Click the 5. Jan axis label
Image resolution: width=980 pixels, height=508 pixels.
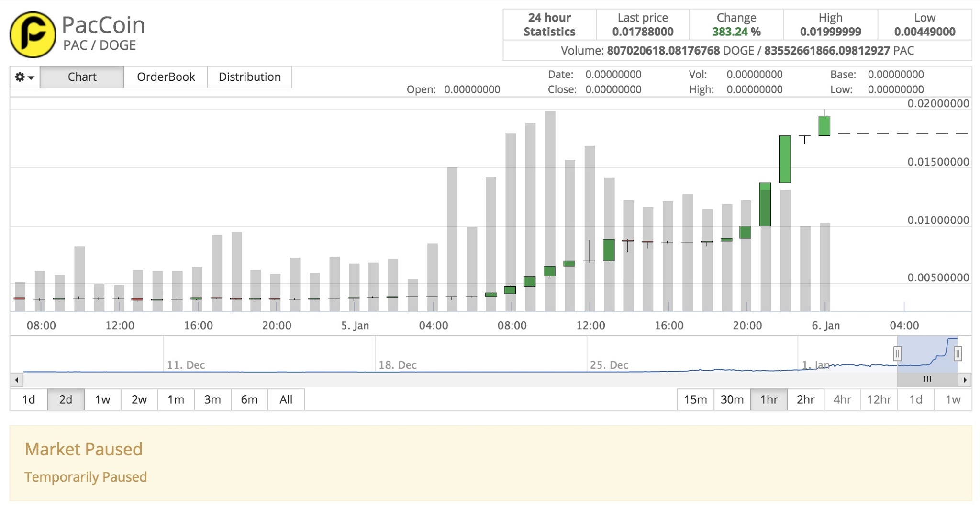pyautogui.click(x=355, y=326)
